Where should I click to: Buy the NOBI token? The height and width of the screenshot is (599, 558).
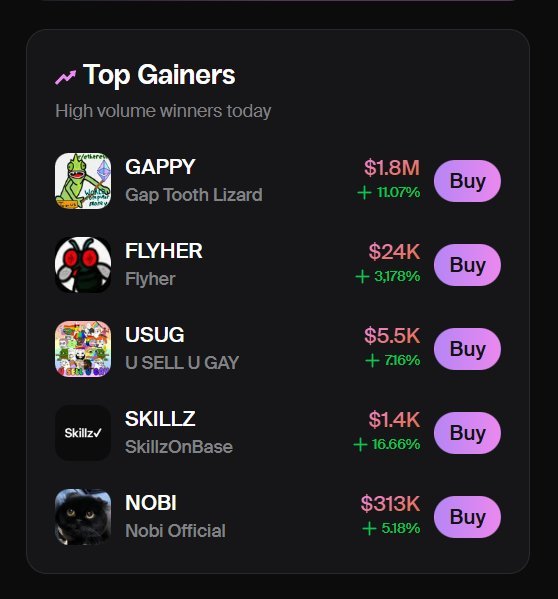click(x=467, y=517)
